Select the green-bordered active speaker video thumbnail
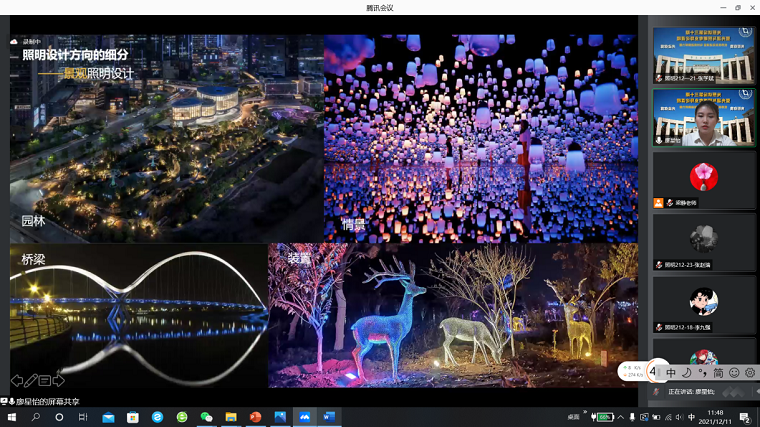 [x=703, y=118]
